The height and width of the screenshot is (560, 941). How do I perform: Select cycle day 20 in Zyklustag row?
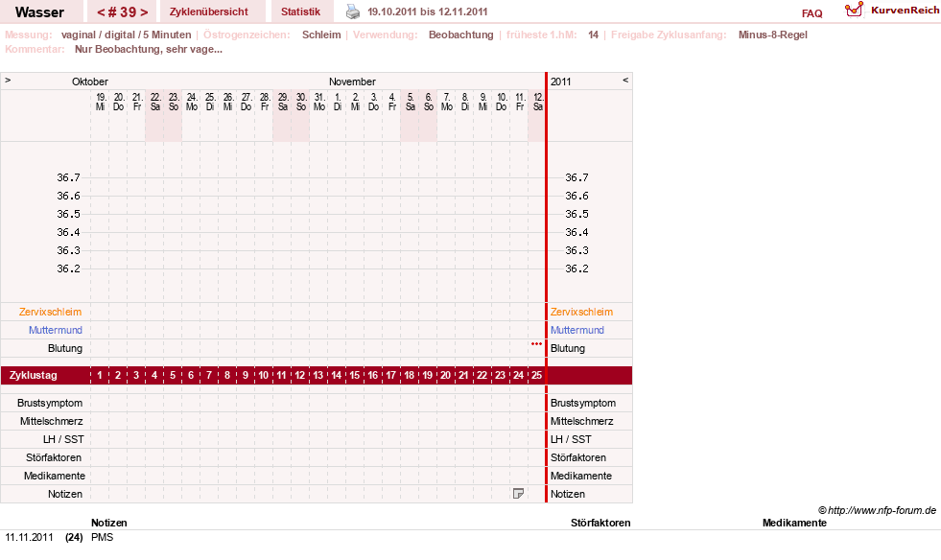[x=445, y=375]
